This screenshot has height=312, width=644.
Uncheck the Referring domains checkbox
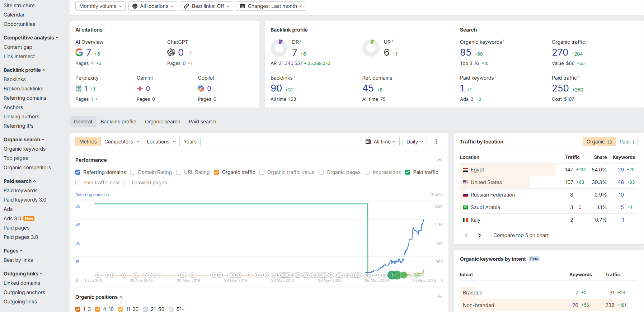(78, 172)
